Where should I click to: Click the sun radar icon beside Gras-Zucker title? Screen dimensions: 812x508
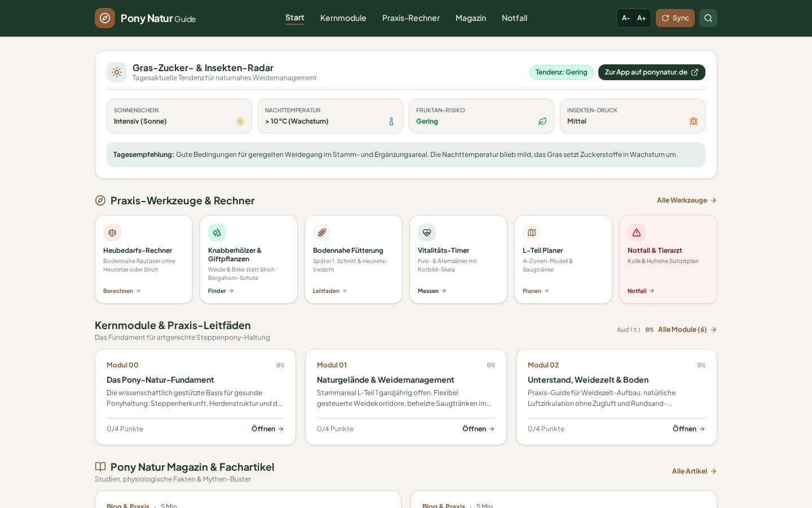click(117, 72)
